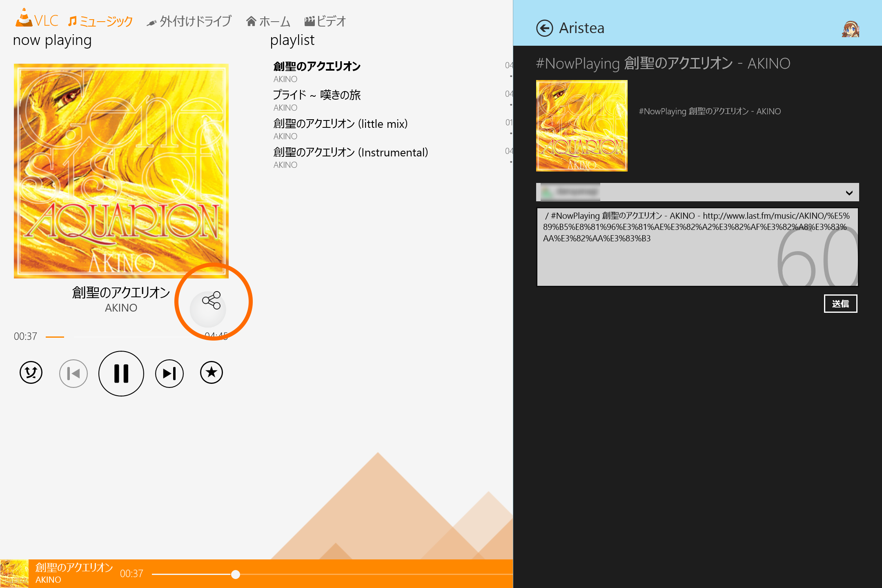
Task: Toggle repeat playback mode
Action: point(31,373)
